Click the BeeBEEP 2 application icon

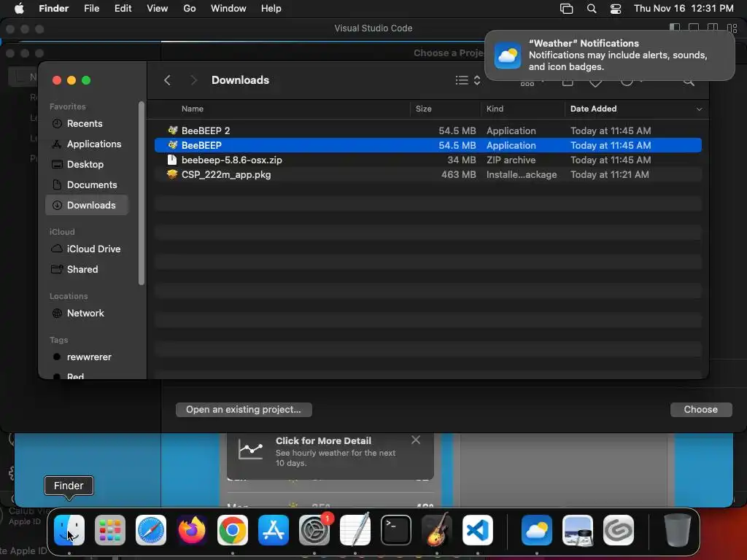click(x=172, y=131)
